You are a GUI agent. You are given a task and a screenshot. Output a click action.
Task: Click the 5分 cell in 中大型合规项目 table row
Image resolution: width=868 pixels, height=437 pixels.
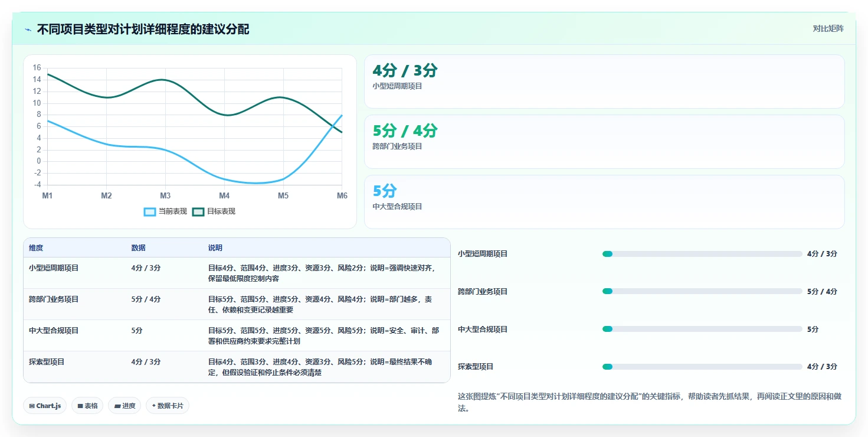coord(137,331)
